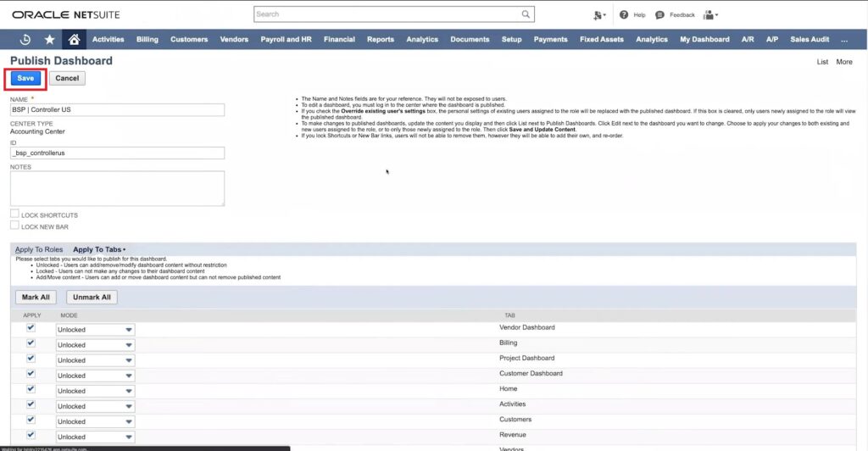Open the user role switcher icon
The width and height of the screenshot is (868, 451).
[710, 15]
